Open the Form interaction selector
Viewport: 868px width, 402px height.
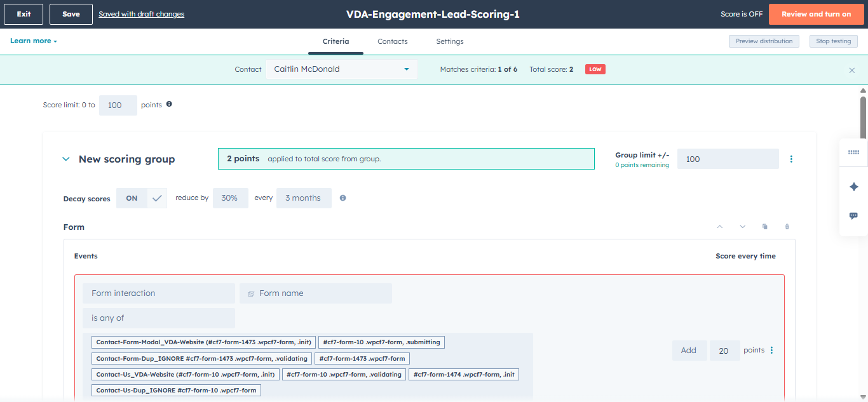(158, 293)
